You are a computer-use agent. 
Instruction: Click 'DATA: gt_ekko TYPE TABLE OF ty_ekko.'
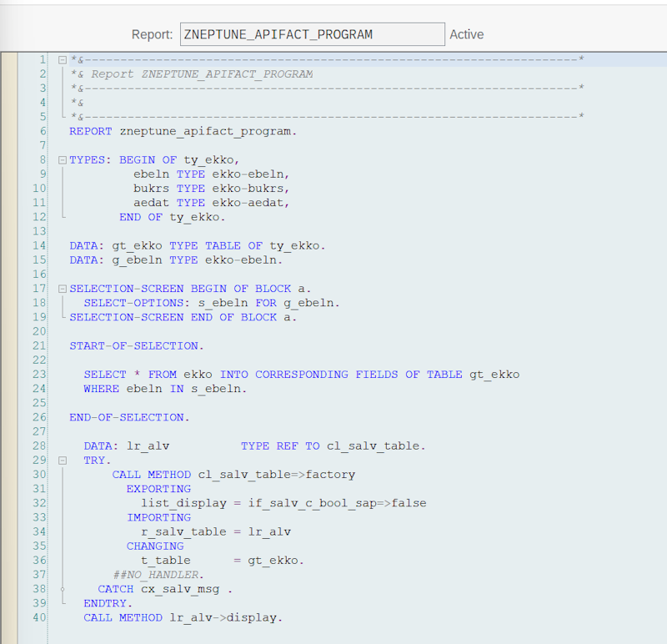click(198, 245)
